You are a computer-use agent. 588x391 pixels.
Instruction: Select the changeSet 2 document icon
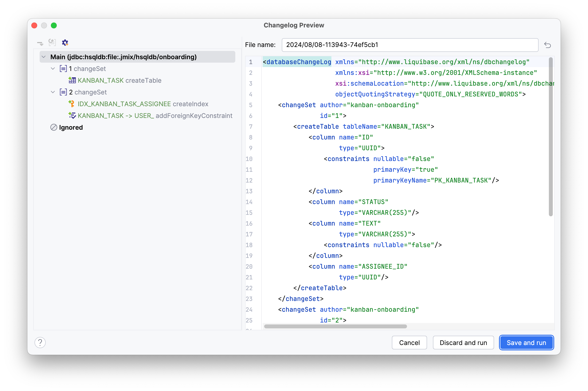point(63,92)
